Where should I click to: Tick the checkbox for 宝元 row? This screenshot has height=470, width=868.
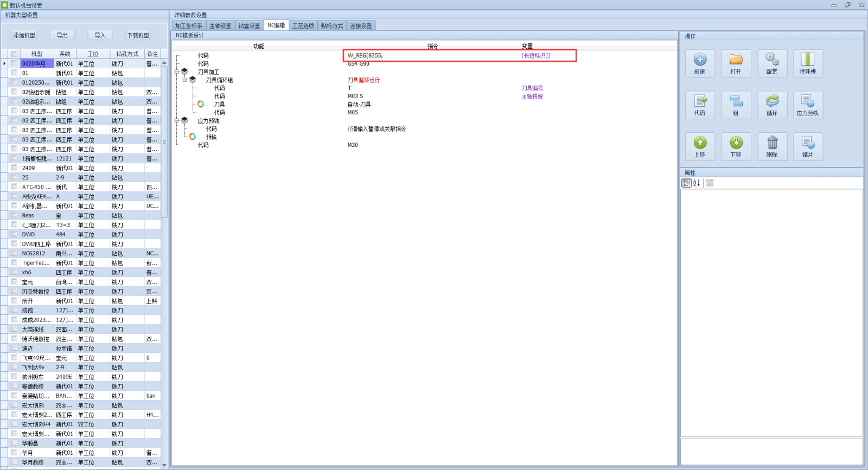pos(14,282)
